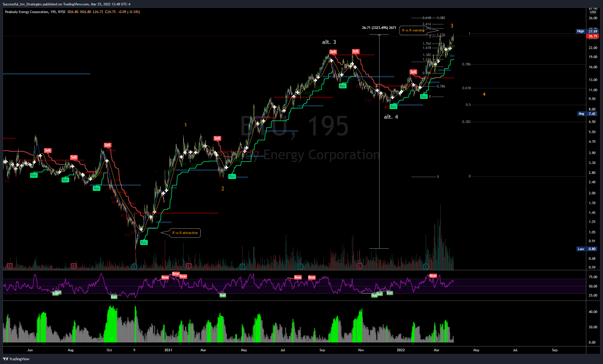The height and width of the screenshot is (364, 603).
Task: Select the 'R vs R warning' callout
Action: click(413, 30)
